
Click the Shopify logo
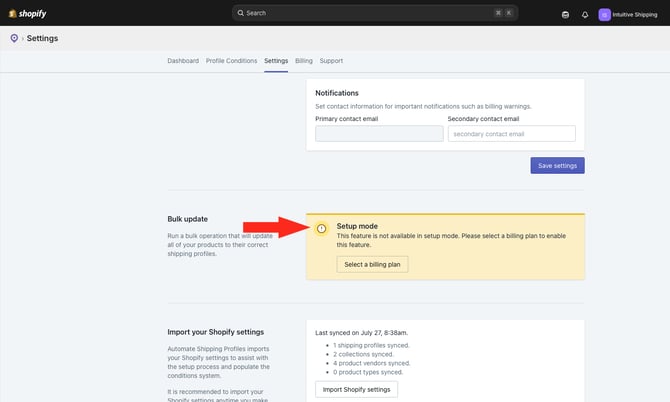(27, 14)
